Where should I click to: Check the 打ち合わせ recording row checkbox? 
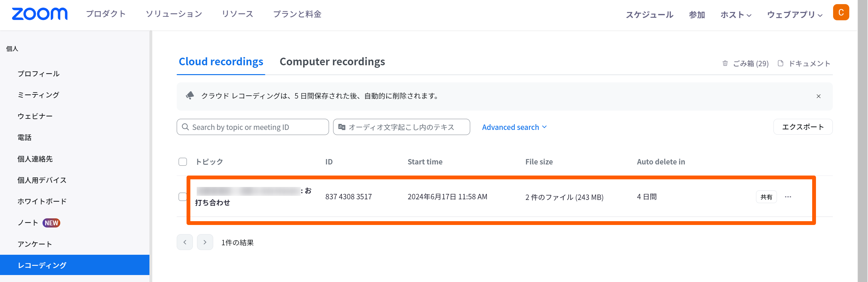coord(182,197)
